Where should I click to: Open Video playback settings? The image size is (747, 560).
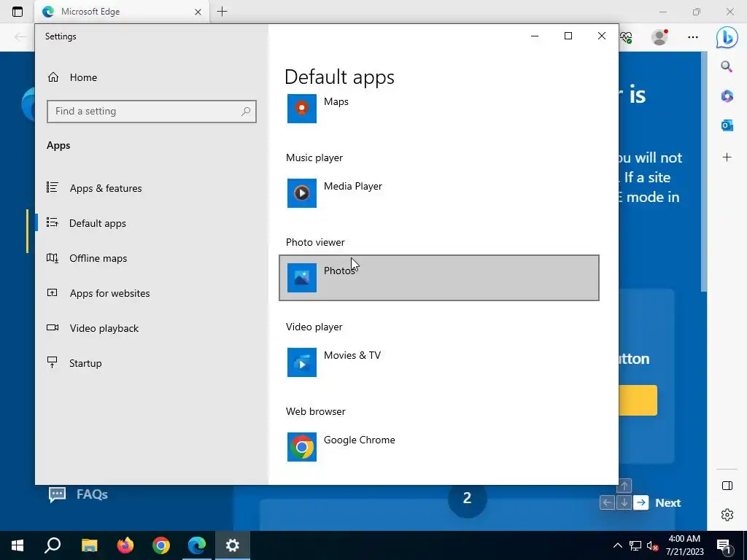click(104, 328)
